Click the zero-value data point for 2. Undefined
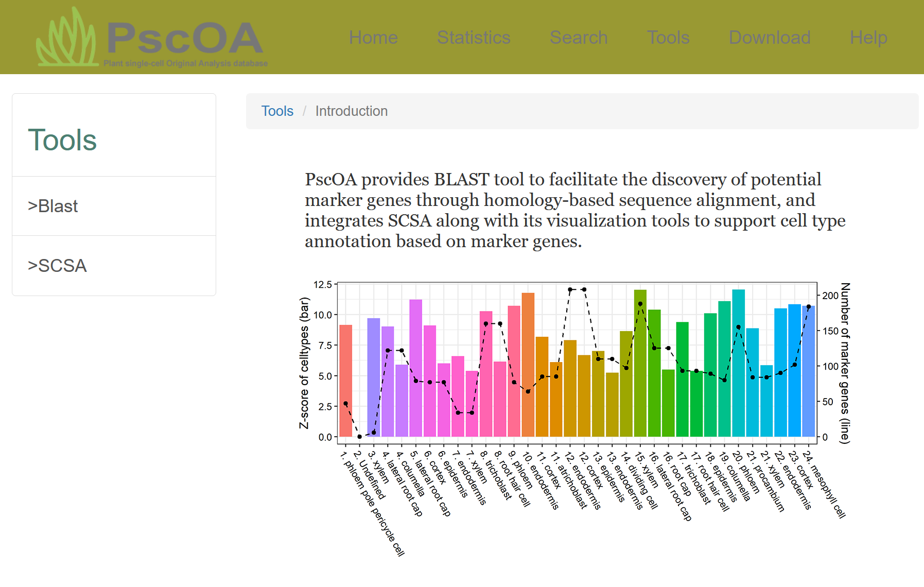This screenshot has height=587, width=924. [359, 437]
